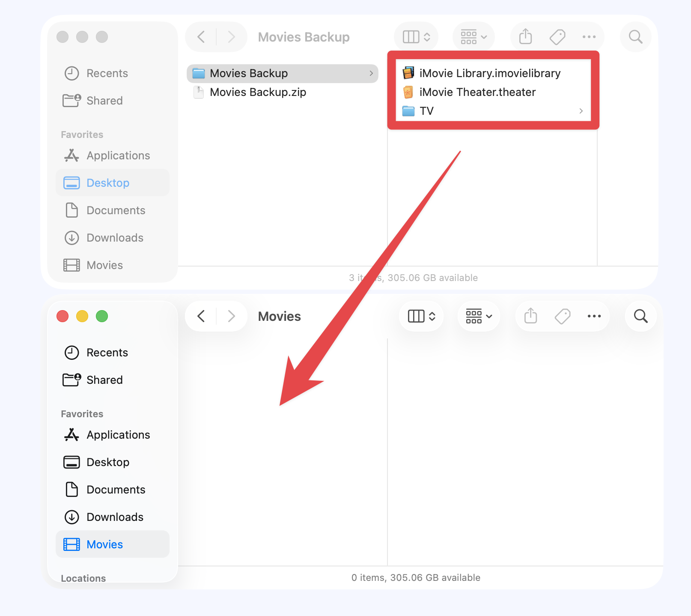
Task: Open more actions in Movies Backup window
Action: (589, 37)
